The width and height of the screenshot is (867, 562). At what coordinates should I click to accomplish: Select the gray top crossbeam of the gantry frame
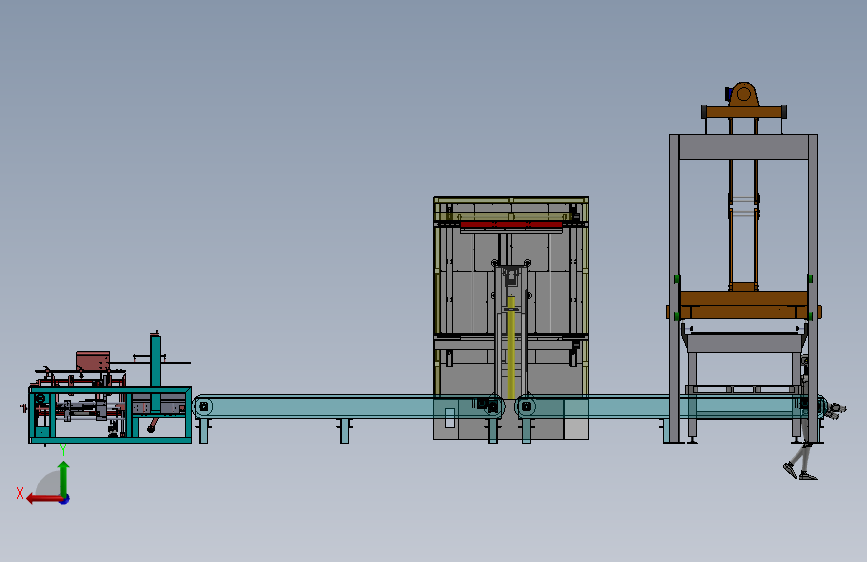pyautogui.click(x=743, y=147)
